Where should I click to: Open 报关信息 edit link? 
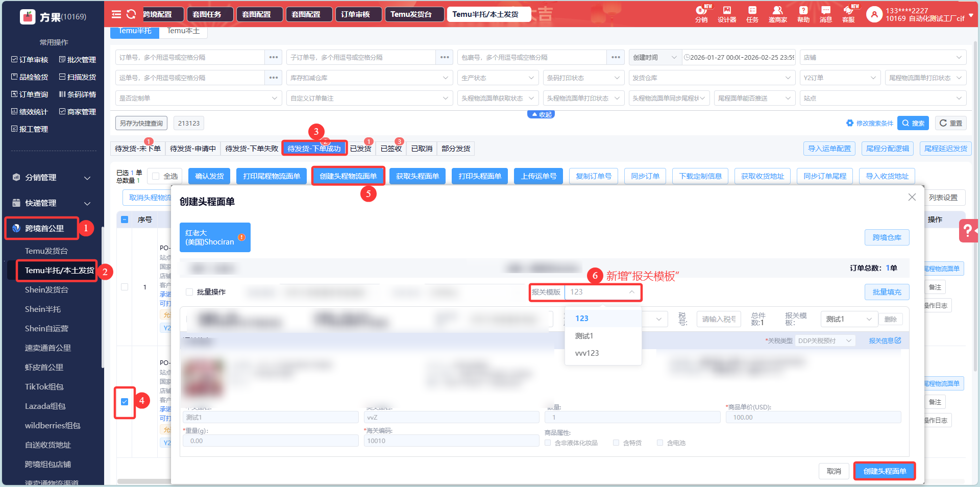[x=885, y=340]
